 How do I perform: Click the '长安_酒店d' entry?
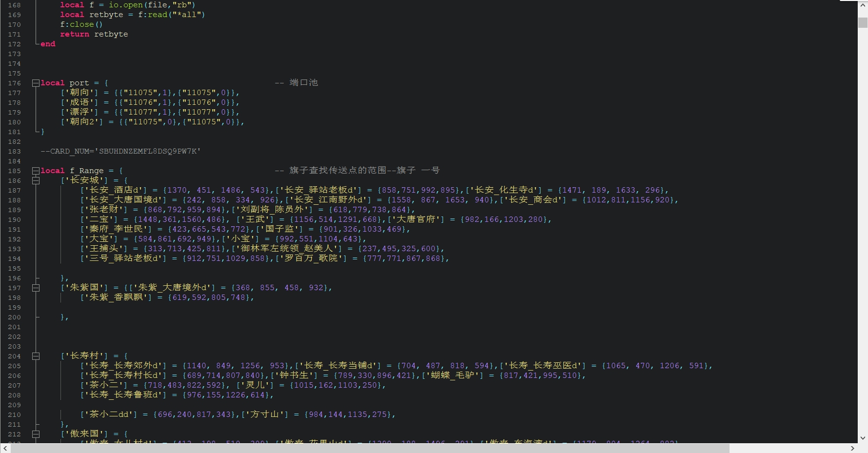pos(114,190)
